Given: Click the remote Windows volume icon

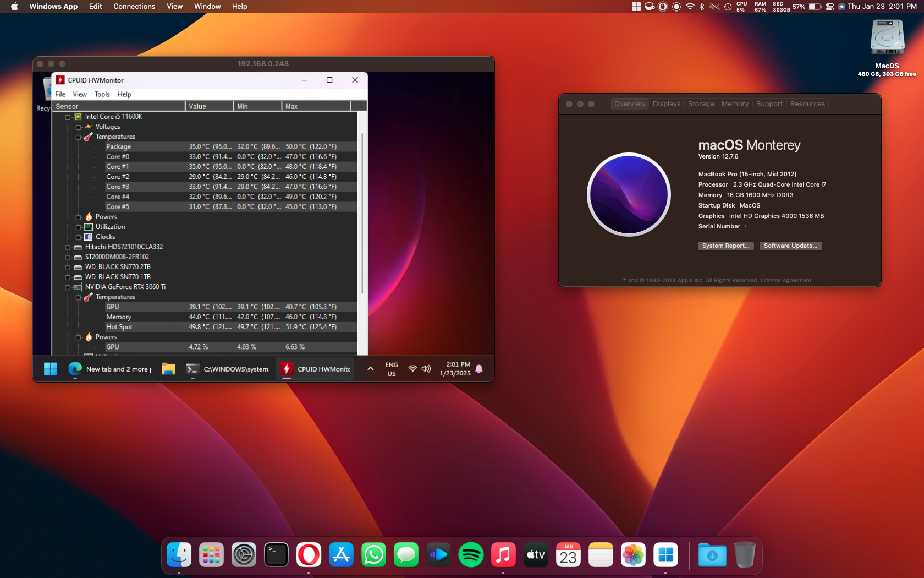Looking at the screenshot, I should pos(426,369).
